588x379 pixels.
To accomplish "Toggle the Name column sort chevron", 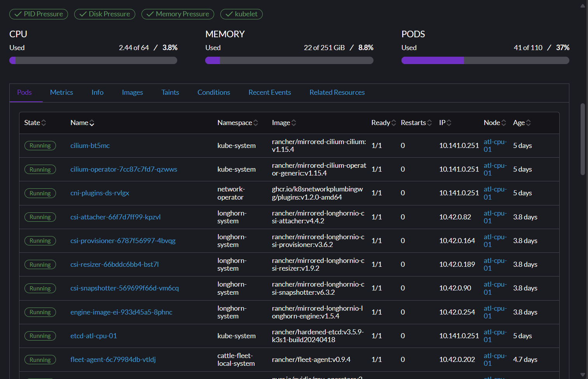I will point(92,123).
